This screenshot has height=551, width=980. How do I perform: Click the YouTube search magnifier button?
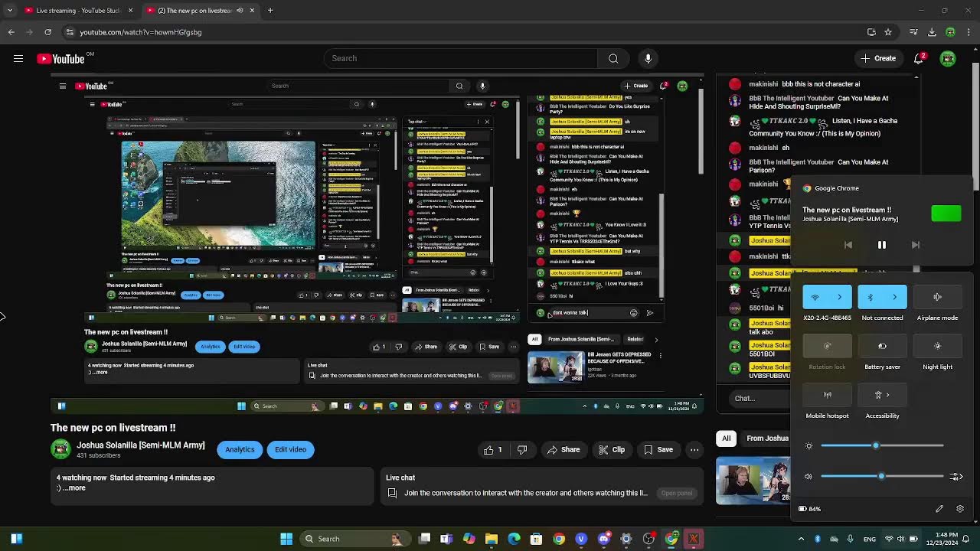coord(613,58)
